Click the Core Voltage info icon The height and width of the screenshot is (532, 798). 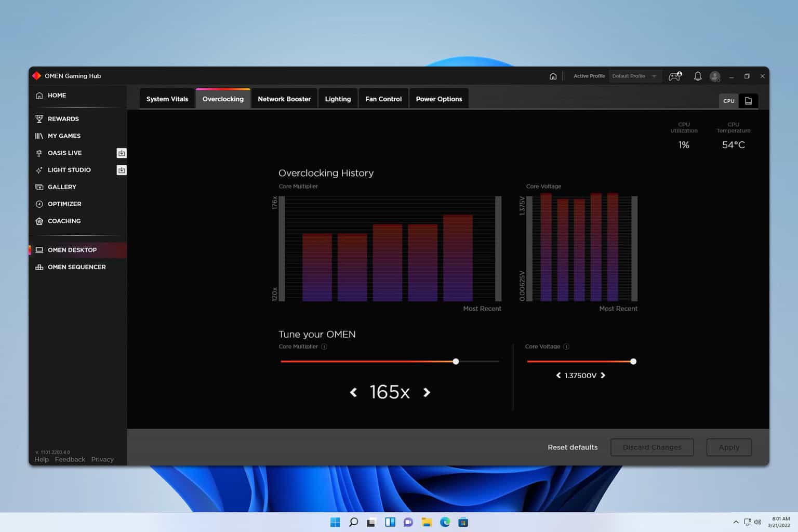pos(566,347)
